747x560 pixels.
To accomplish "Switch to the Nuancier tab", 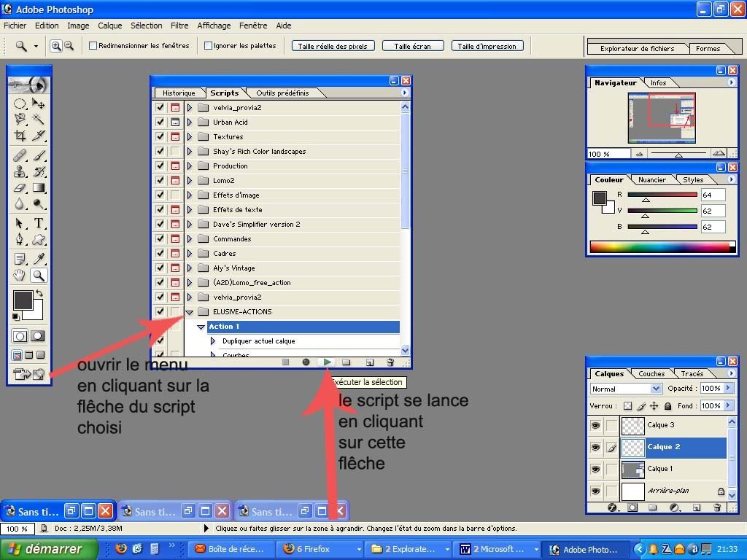I will (651, 180).
